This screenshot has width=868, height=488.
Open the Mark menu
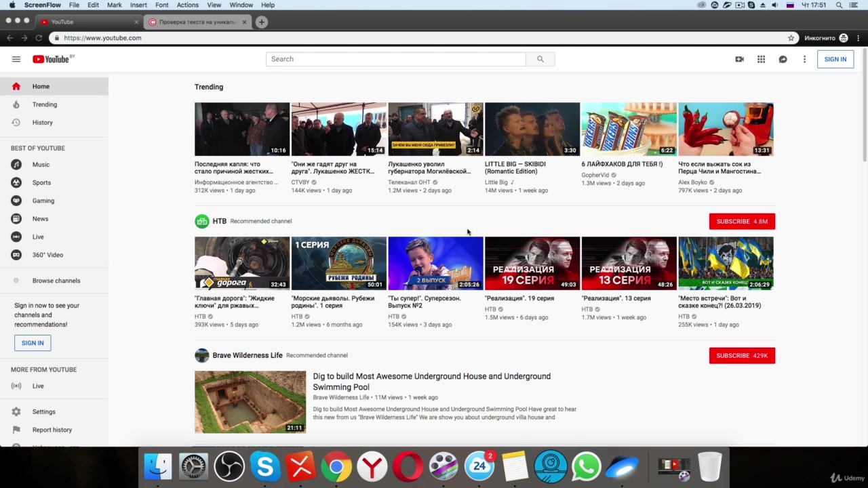[x=115, y=5]
